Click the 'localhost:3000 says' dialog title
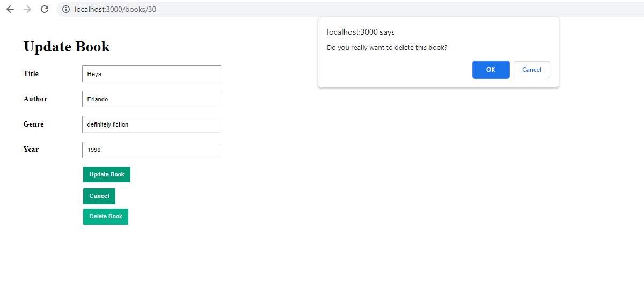The width and height of the screenshot is (644, 295). coord(361,32)
